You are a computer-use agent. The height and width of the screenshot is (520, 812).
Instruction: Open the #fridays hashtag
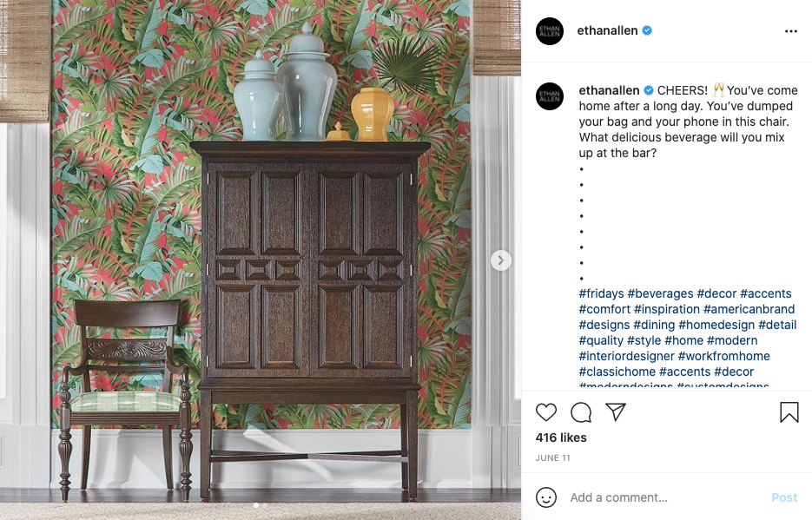pos(601,293)
